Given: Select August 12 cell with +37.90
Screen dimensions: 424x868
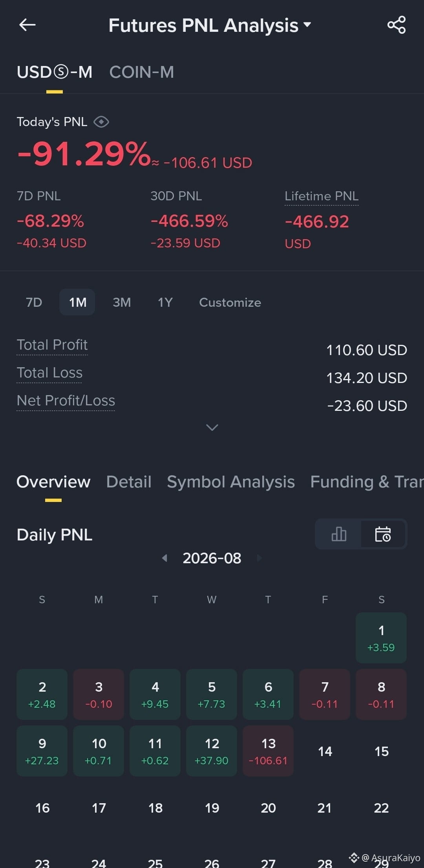Looking at the screenshot, I should click(212, 751).
